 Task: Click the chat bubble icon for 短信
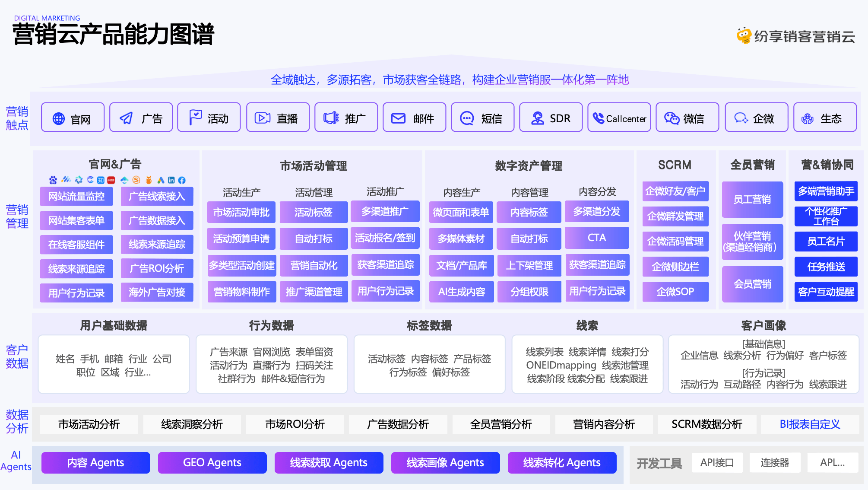(467, 118)
